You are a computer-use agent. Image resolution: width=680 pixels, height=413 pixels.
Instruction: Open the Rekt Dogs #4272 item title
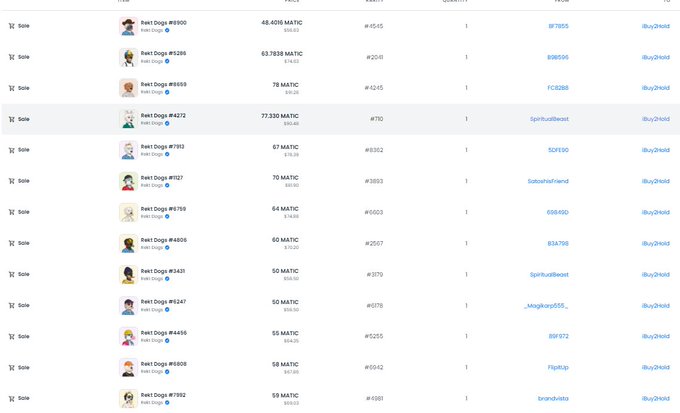(x=163, y=115)
